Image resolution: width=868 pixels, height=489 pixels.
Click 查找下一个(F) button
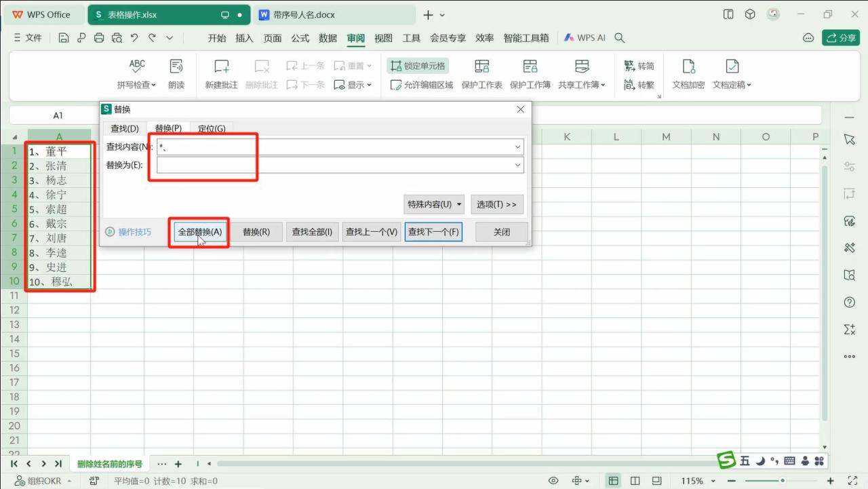pyautogui.click(x=434, y=232)
